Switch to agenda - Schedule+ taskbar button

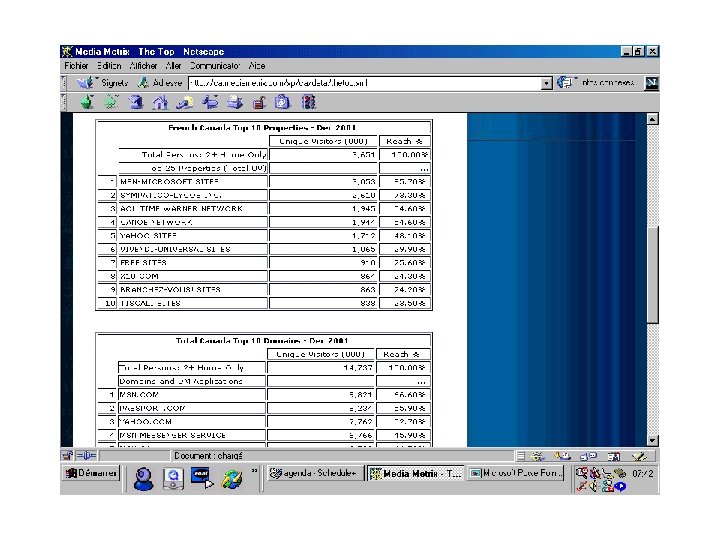(x=315, y=473)
